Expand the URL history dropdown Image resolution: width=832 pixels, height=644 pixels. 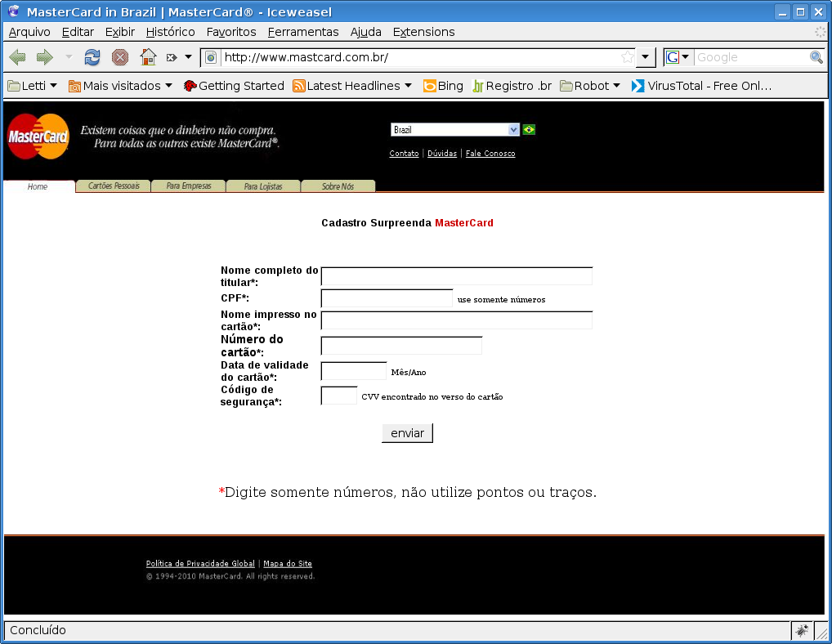[645, 56]
